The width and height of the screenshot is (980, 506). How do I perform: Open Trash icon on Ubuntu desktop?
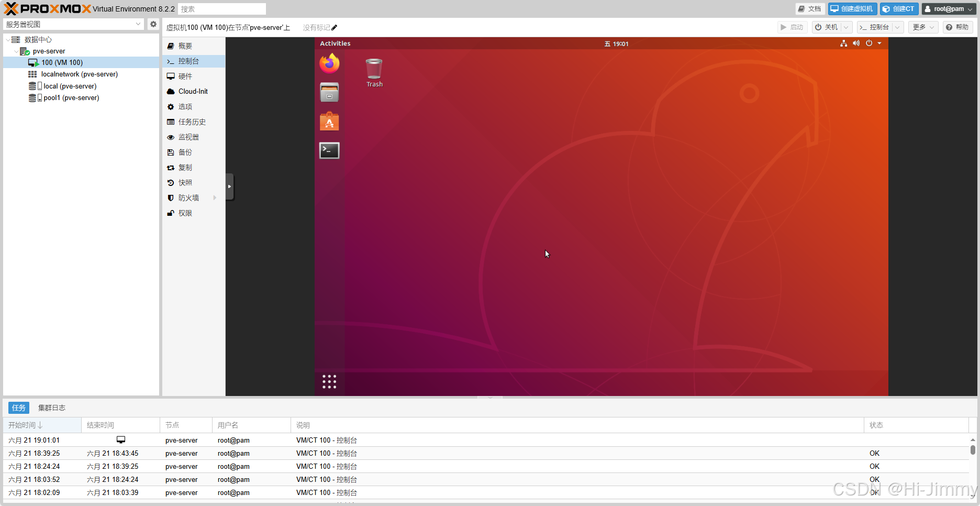[374, 73]
